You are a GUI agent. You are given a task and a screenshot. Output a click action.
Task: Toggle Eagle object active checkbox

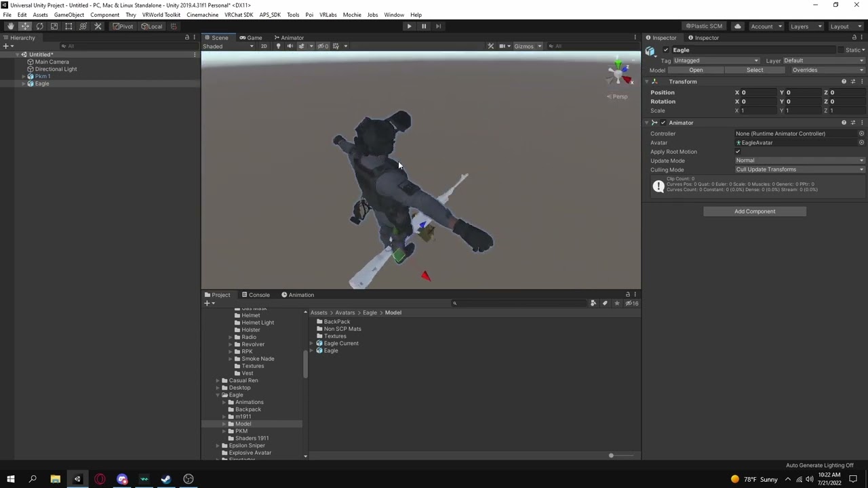[x=666, y=50]
